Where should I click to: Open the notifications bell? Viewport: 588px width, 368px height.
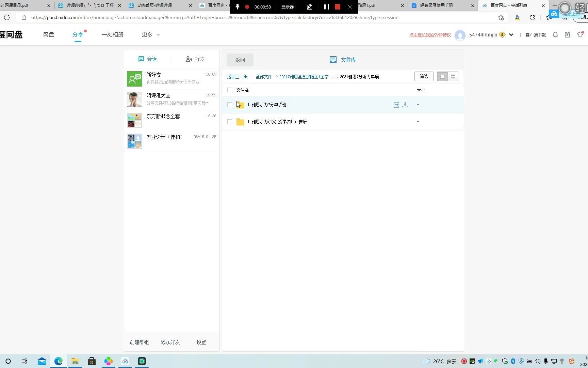click(x=555, y=35)
